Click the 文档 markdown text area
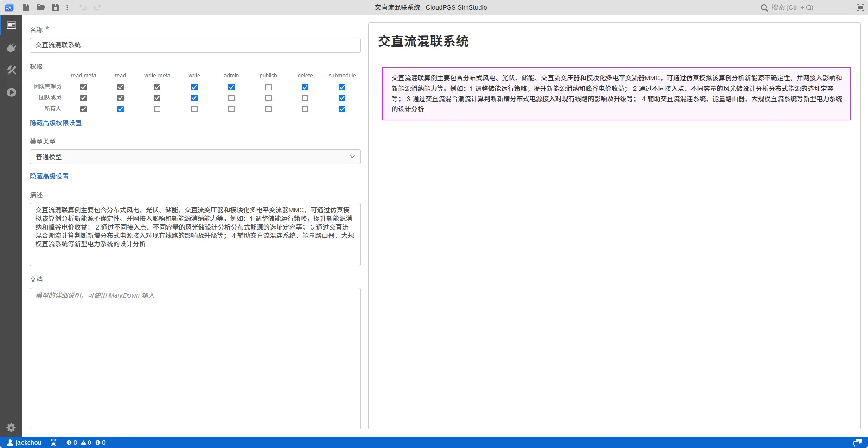This screenshot has width=868, height=448. pyautogui.click(x=195, y=358)
